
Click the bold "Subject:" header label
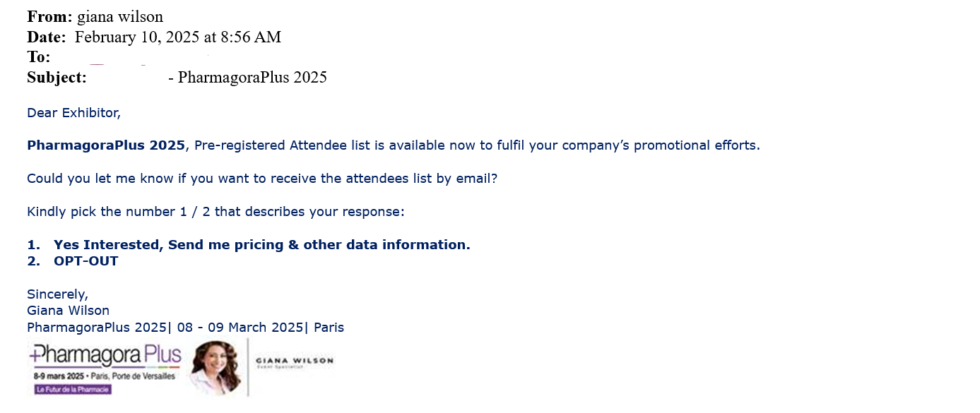click(57, 77)
